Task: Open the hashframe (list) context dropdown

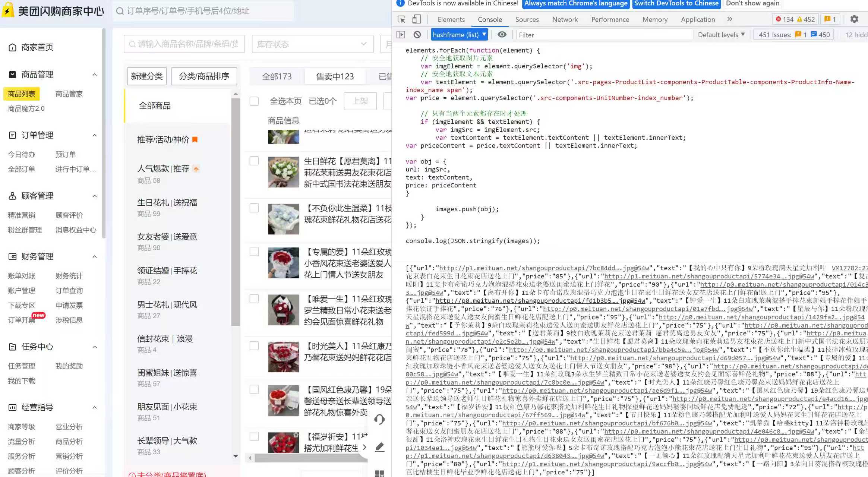Action: tap(459, 35)
